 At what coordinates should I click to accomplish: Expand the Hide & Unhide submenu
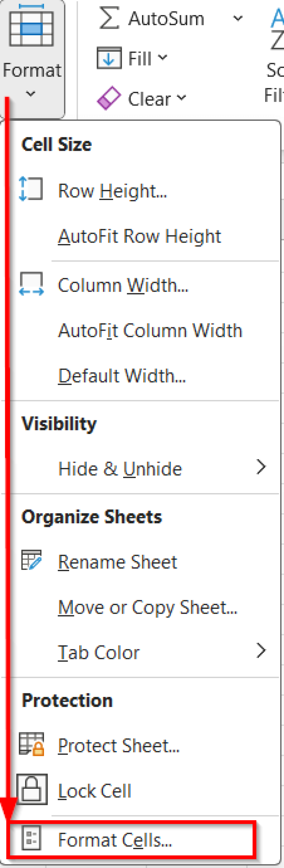[261, 467]
